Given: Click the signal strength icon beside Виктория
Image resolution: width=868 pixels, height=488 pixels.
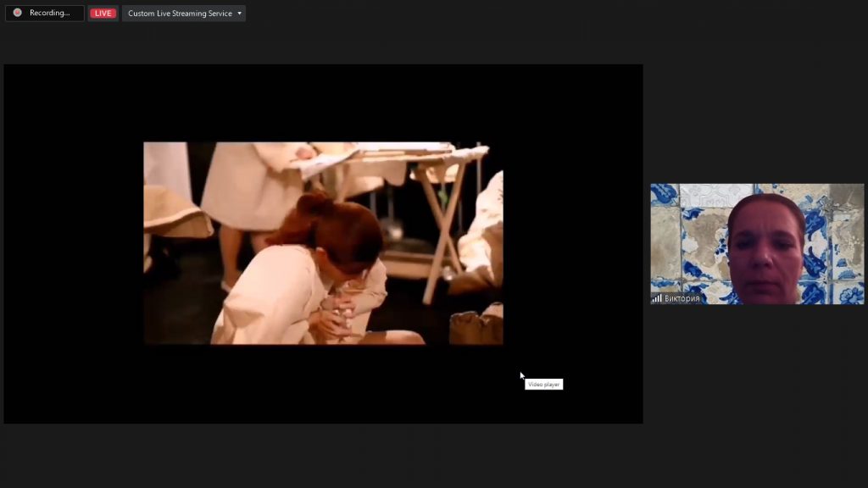Looking at the screenshot, I should [657, 299].
